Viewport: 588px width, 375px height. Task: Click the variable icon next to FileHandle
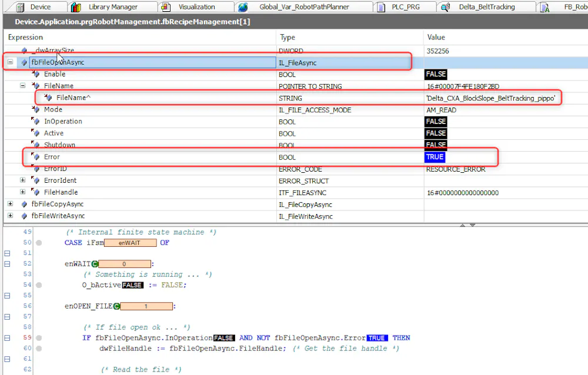[36, 192]
